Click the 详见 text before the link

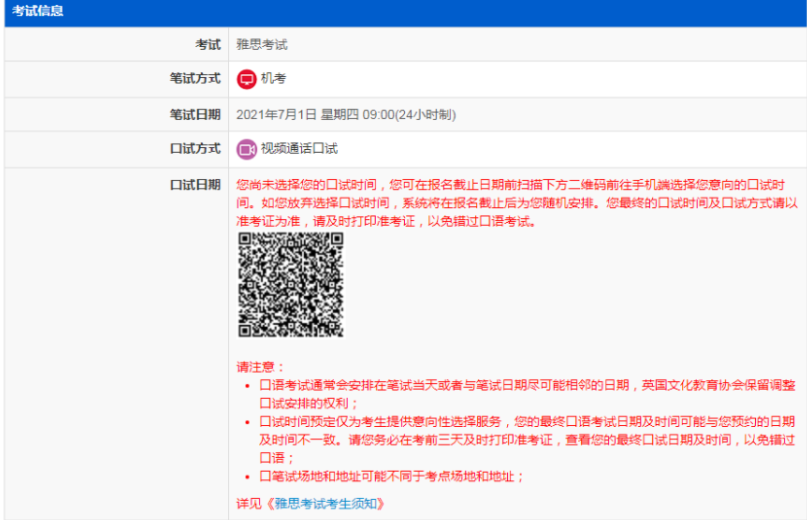pyautogui.click(x=249, y=504)
